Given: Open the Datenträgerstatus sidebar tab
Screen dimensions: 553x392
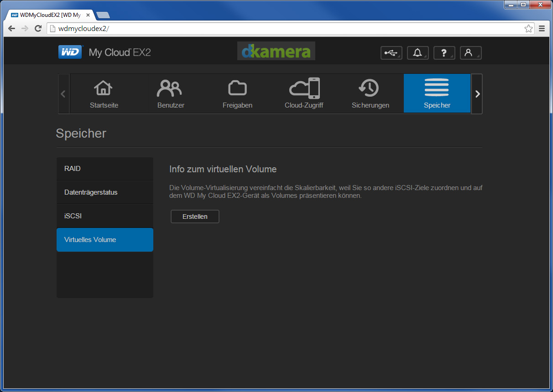Looking at the screenshot, I should tap(105, 192).
